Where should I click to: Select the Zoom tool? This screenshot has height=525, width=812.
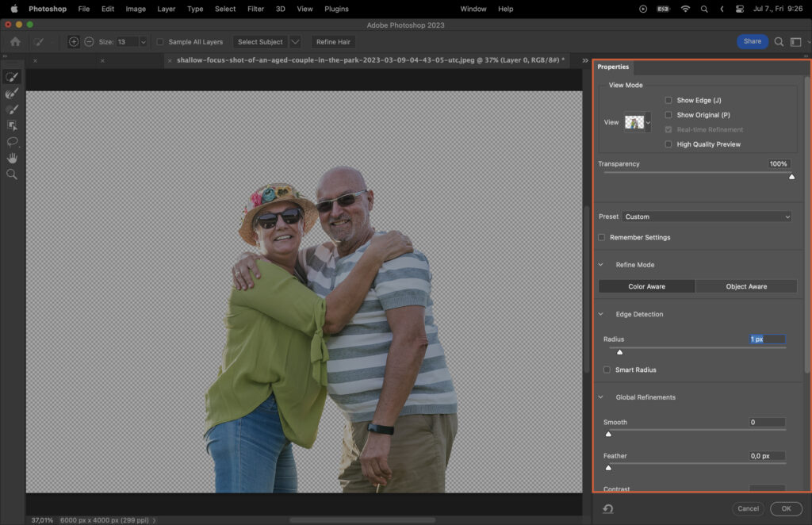click(x=11, y=174)
